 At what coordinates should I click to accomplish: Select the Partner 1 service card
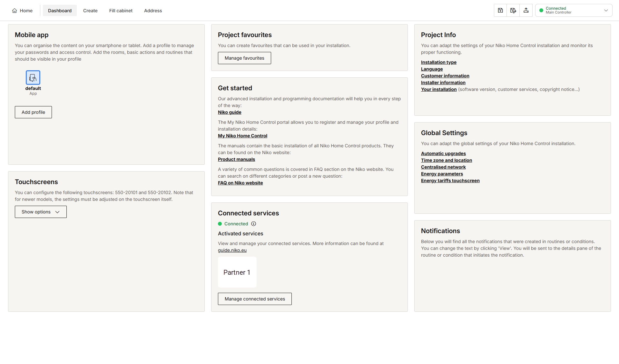tap(237, 272)
